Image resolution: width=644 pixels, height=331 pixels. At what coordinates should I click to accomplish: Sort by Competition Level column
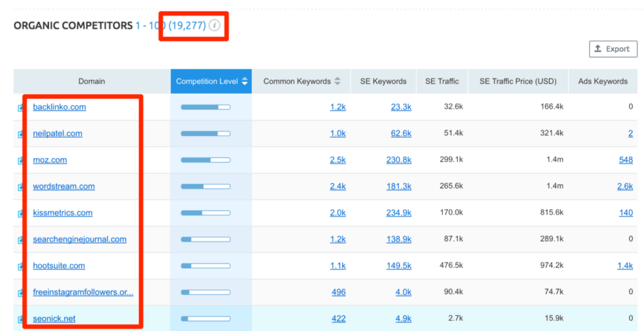(211, 81)
